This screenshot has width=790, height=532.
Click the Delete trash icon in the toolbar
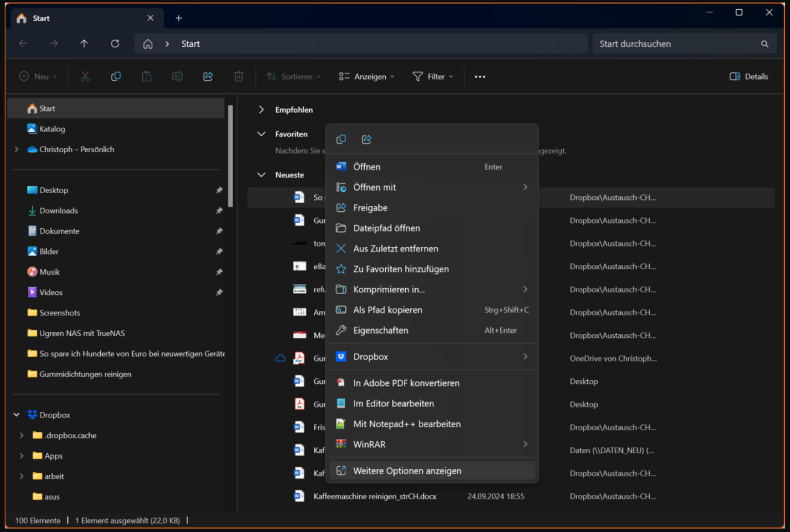[238, 76]
